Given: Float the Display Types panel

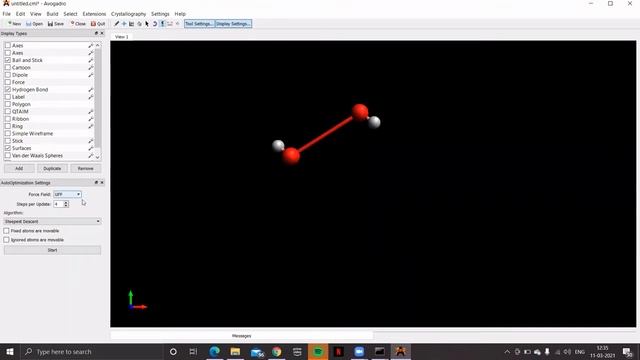Looking at the screenshot, I should [x=96, y=33].
